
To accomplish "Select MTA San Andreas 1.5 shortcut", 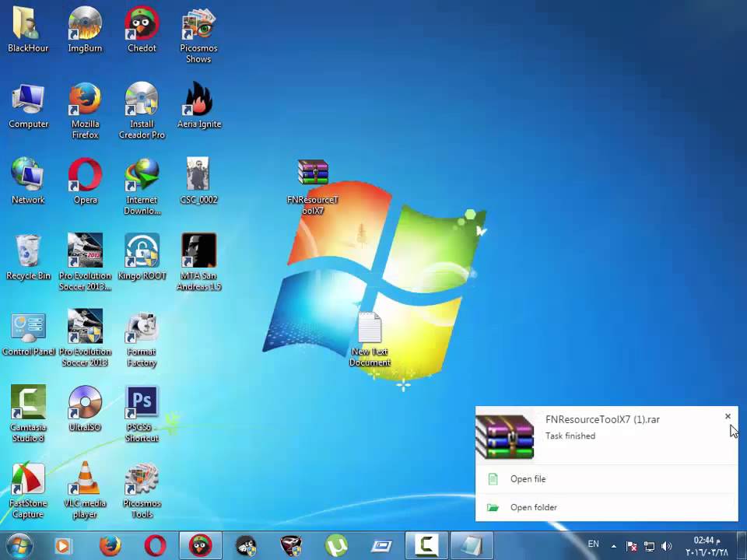I will [x=198, y=261].
